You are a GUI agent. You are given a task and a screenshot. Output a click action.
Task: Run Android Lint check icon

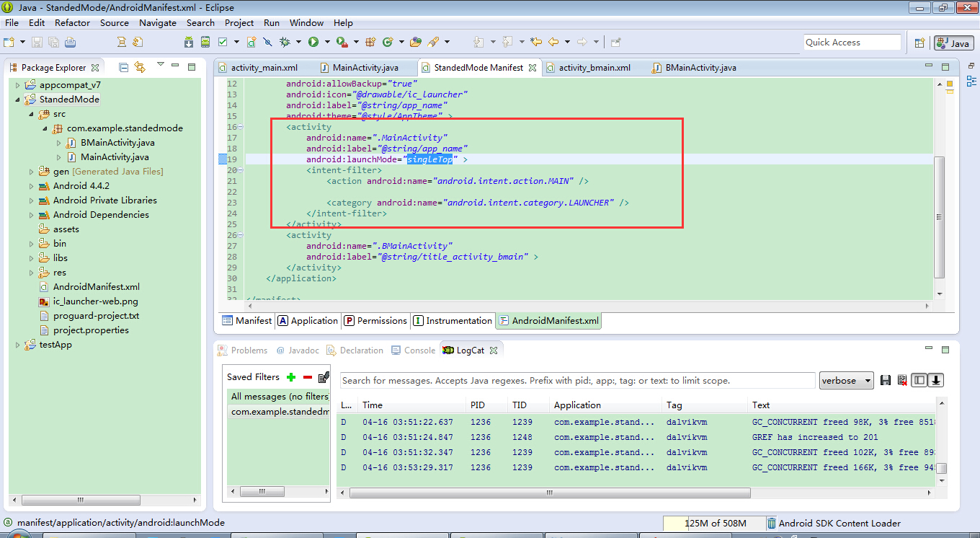click(x=223, y=42)
